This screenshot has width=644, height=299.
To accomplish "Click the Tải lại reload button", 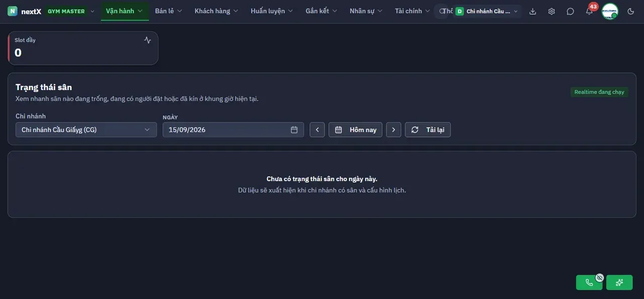I will [428, 130].
